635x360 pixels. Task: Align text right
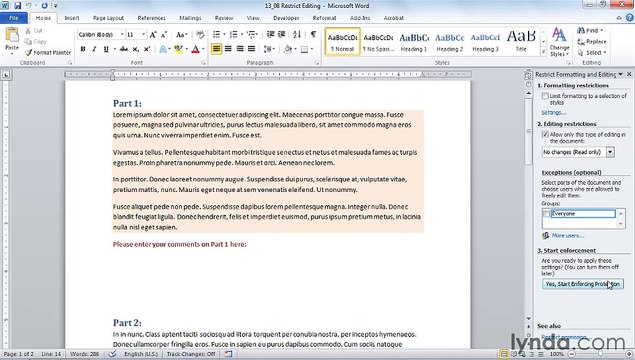(240, 49)
